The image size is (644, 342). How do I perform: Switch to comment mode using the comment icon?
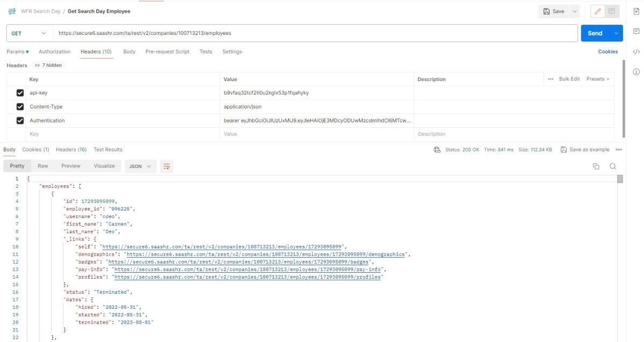pos(610,11)
